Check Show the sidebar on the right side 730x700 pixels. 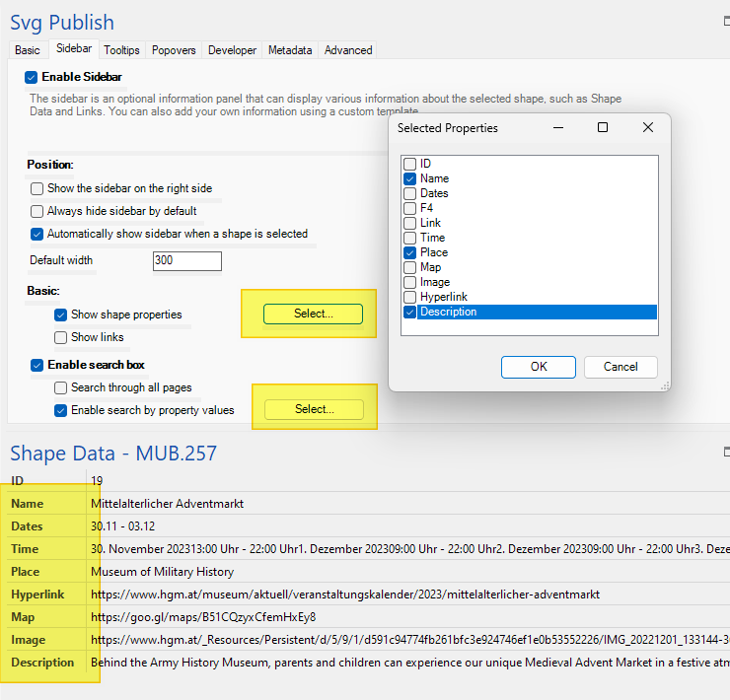click(x=36, y=188)
